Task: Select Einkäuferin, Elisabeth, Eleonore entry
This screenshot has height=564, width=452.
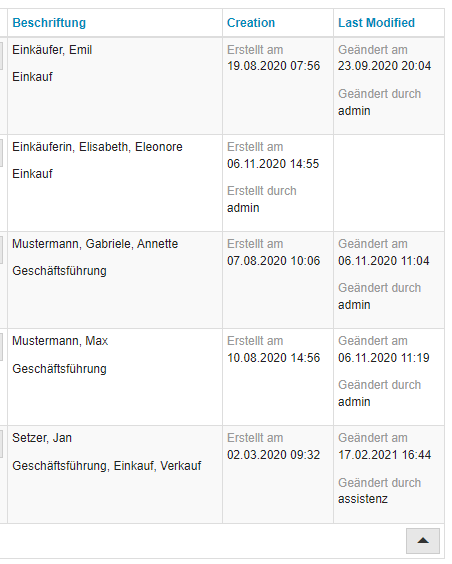Action: pyautogui.click(x=97, y=147)
